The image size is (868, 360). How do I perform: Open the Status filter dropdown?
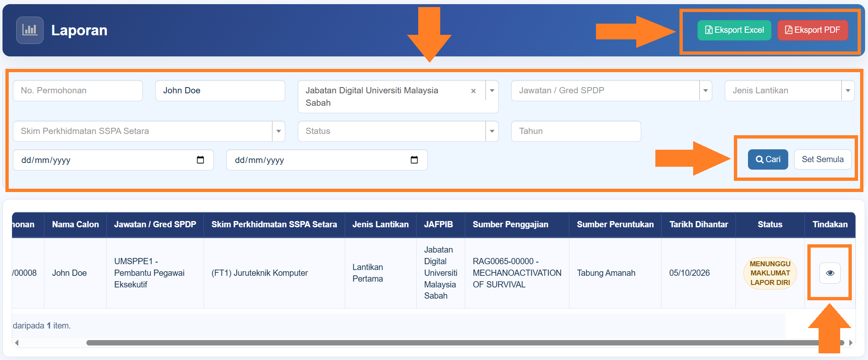(398, 131)
